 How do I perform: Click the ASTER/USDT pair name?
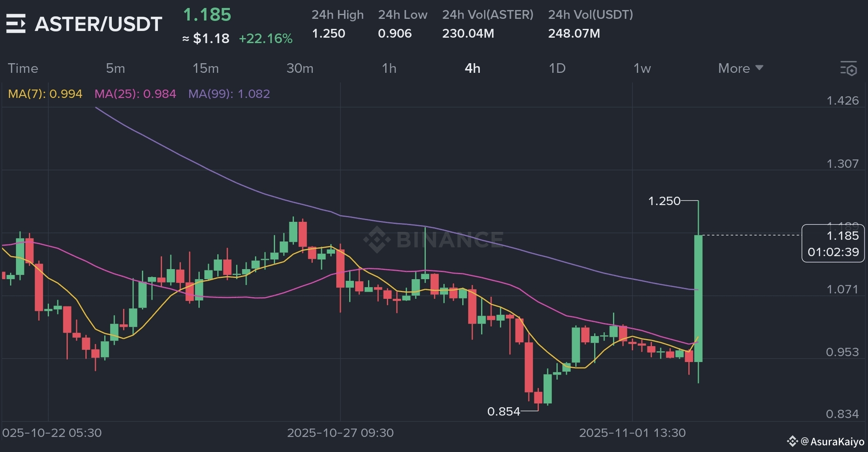click(x=98, y=24)
